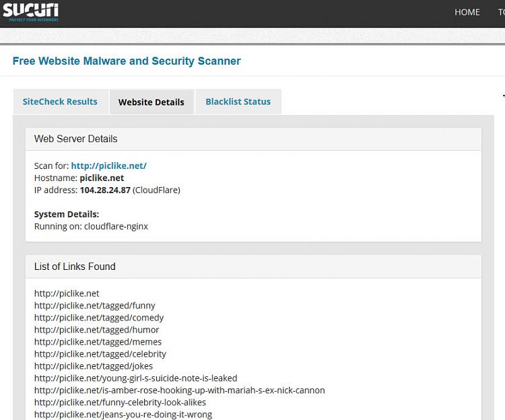Click the System Details label
505x420 pixels.
point(67,214)
